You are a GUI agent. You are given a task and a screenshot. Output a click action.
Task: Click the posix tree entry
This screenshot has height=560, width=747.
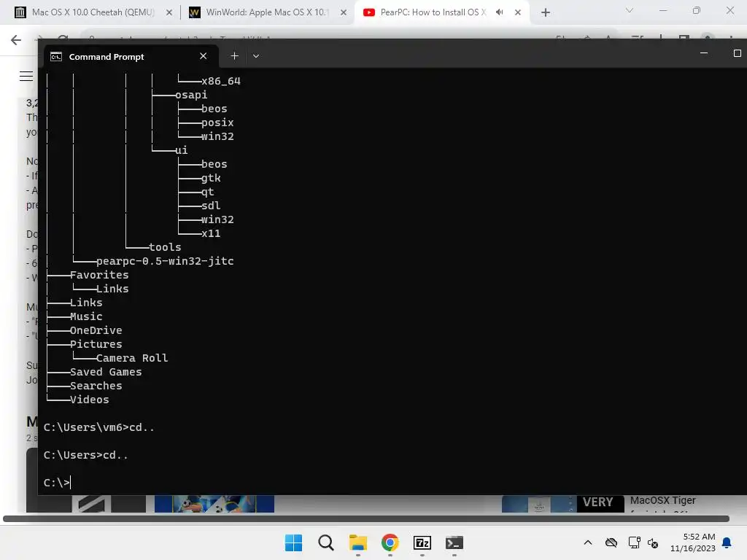click(217, 122)
